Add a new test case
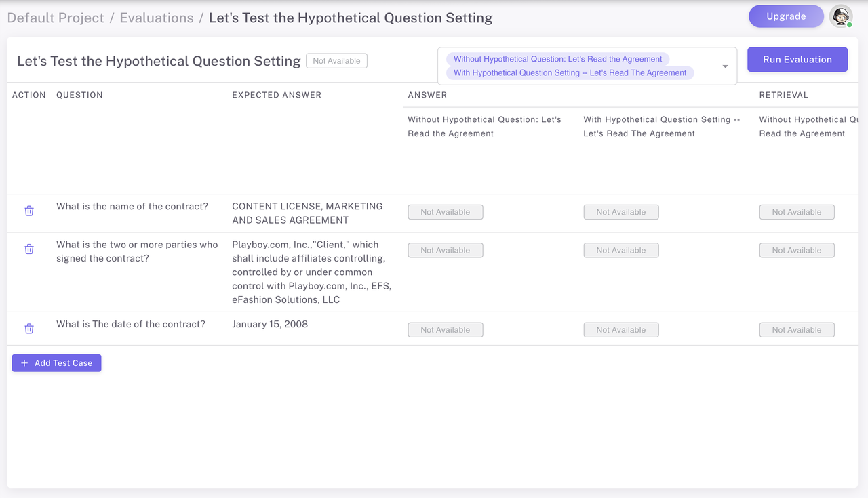The height and width of the screenshot is (498, 868). click(56, 363)
